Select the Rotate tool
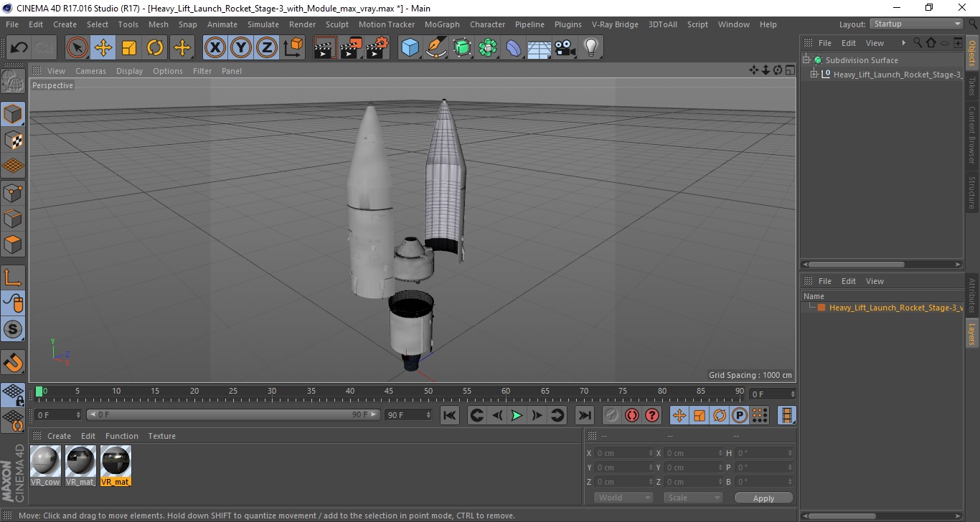The width and height of the screenshot is (980, 522). (155, 48)
